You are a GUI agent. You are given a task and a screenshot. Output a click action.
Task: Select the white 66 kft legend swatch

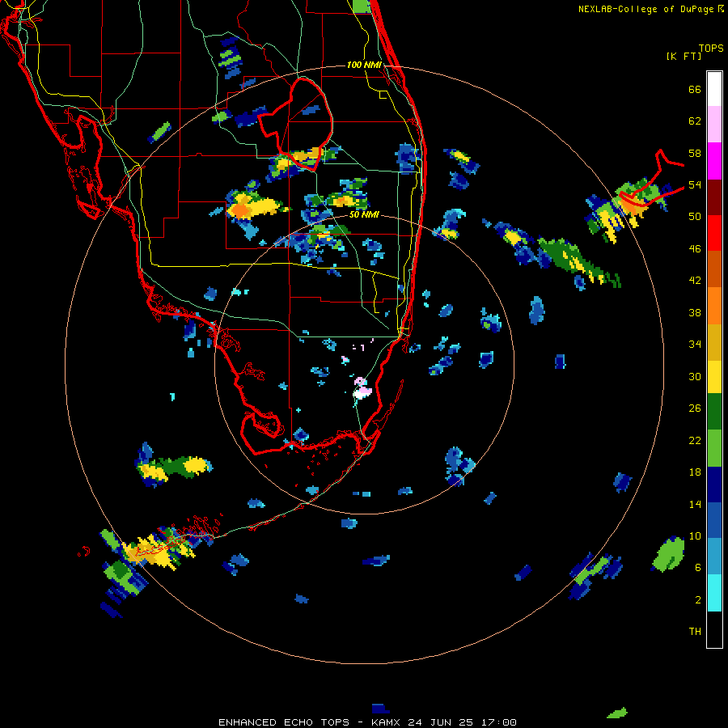714,89
